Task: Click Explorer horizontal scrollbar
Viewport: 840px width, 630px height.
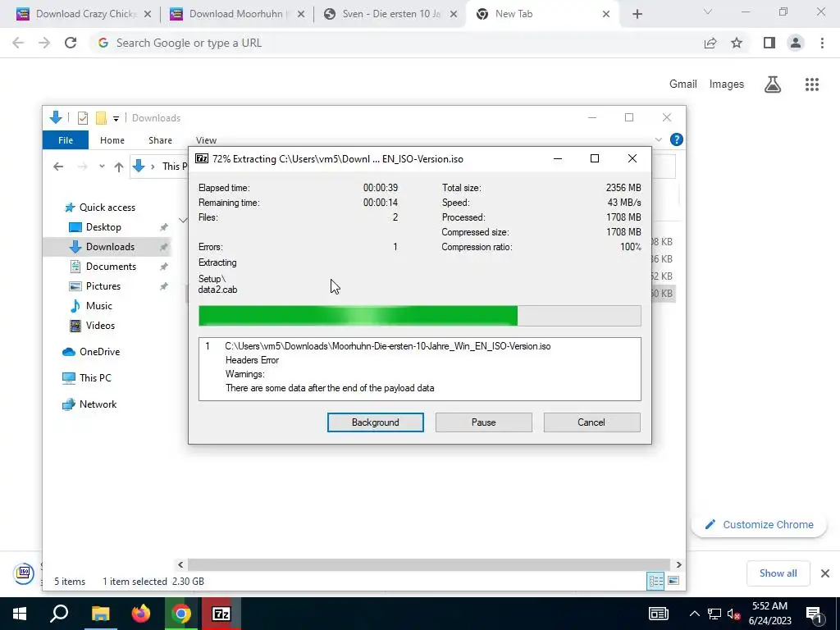Action: coord(428,564)
